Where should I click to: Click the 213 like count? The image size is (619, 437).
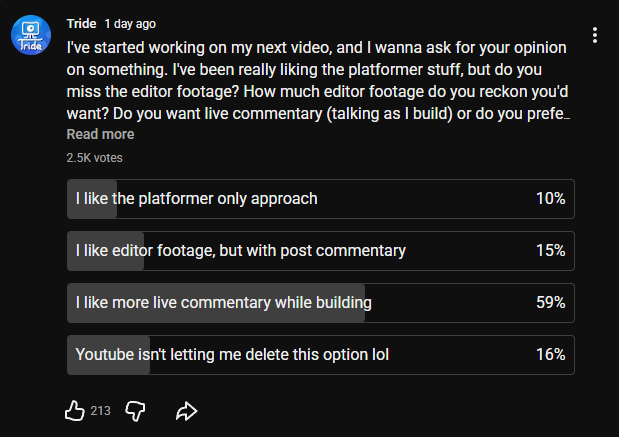100,411
